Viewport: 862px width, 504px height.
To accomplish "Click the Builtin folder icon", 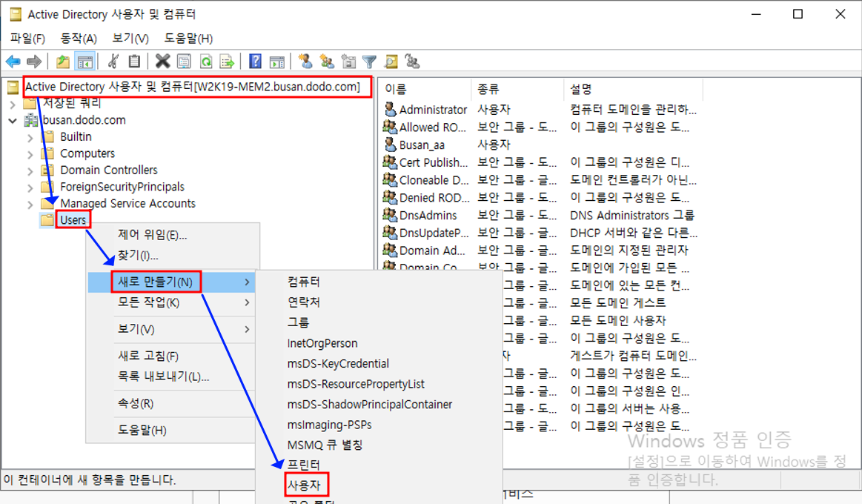I will pyautogui.click(x=48, y=136).
